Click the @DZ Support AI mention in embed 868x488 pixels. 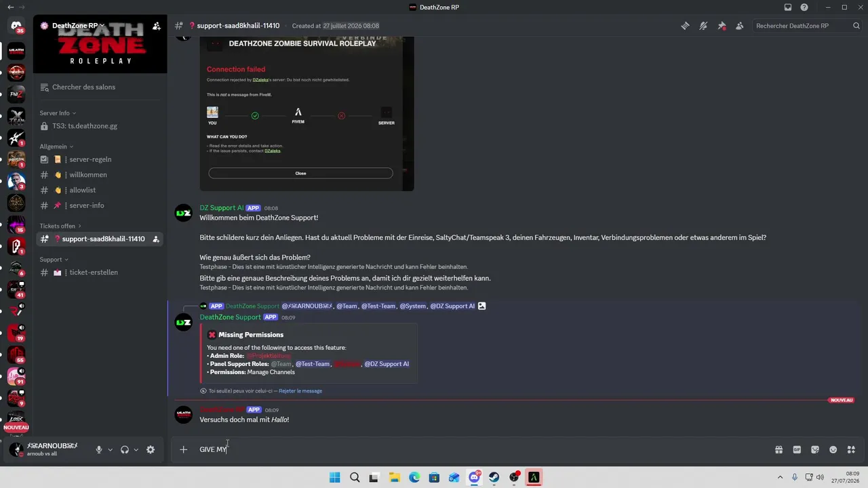[x=387, y=364]
